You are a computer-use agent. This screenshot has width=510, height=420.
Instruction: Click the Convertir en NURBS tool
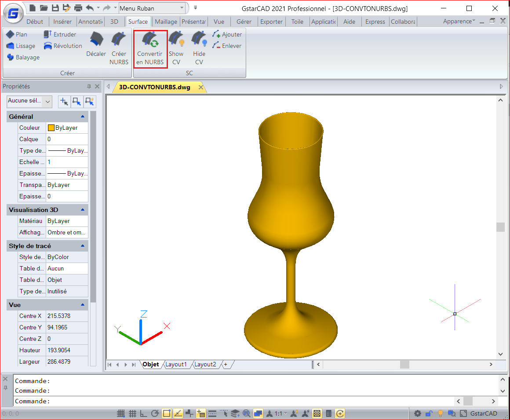[x=150, y=48]
